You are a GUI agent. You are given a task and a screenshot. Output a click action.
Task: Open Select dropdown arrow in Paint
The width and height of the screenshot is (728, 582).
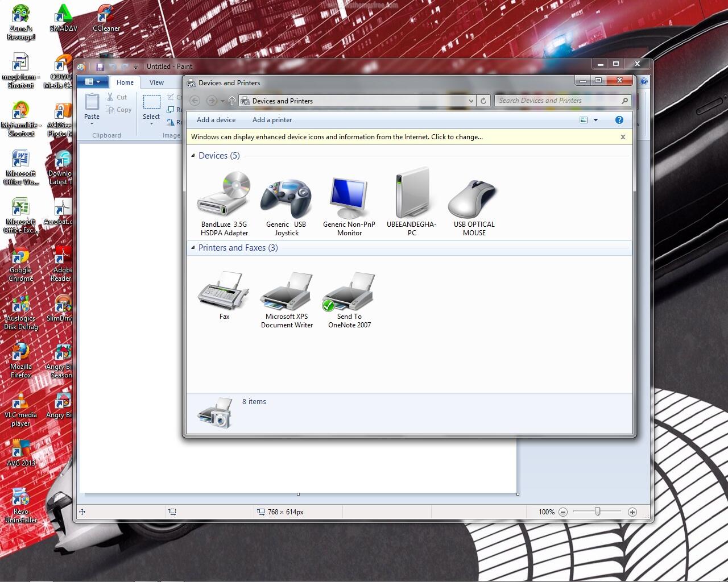tap(151, 123)
